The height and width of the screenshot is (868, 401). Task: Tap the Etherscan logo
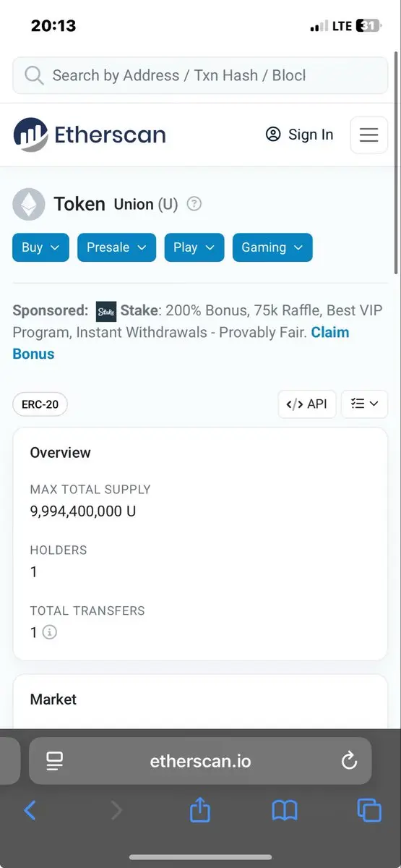90,135
